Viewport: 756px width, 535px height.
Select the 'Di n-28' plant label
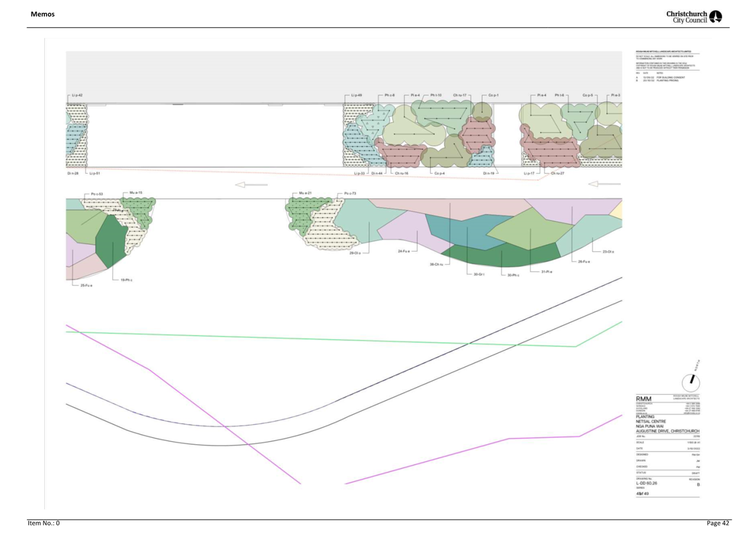(x=73, y=174)
